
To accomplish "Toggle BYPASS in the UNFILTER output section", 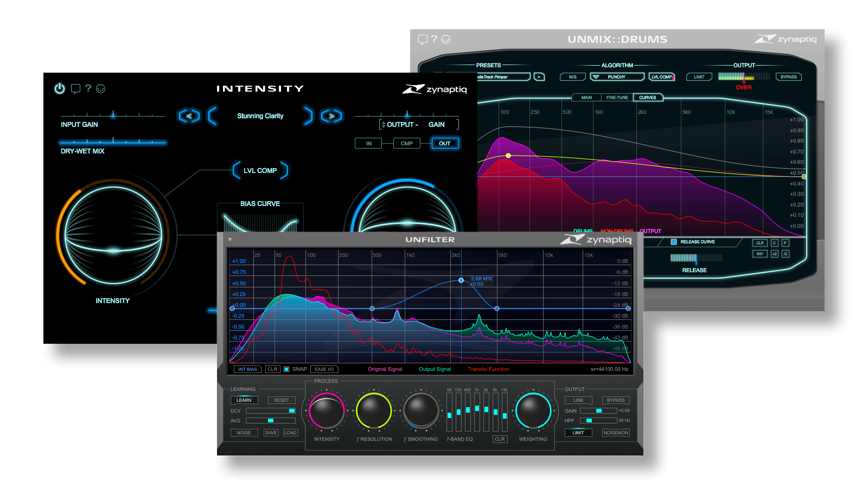I will [x=616, y=400].
